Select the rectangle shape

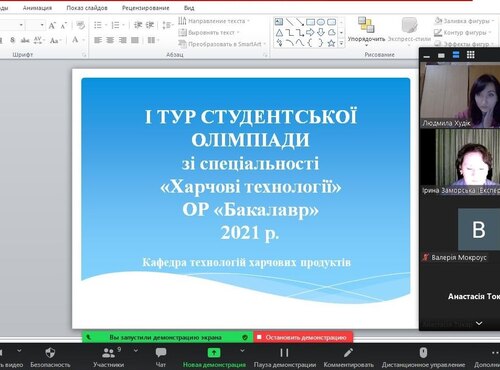pos(310,22)
